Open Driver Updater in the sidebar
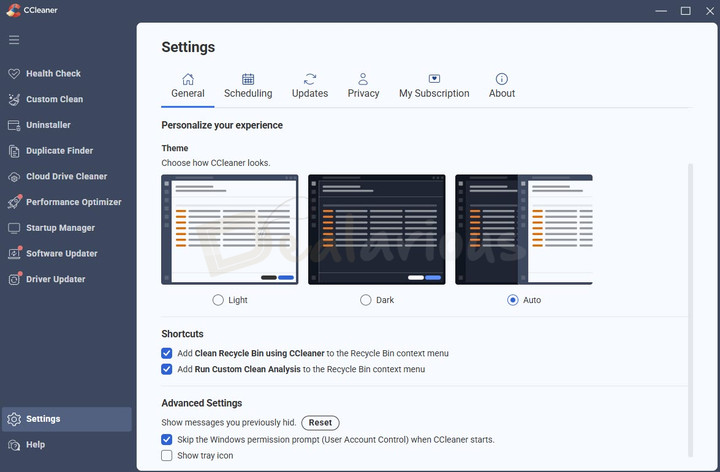 [x=56, y=279]
